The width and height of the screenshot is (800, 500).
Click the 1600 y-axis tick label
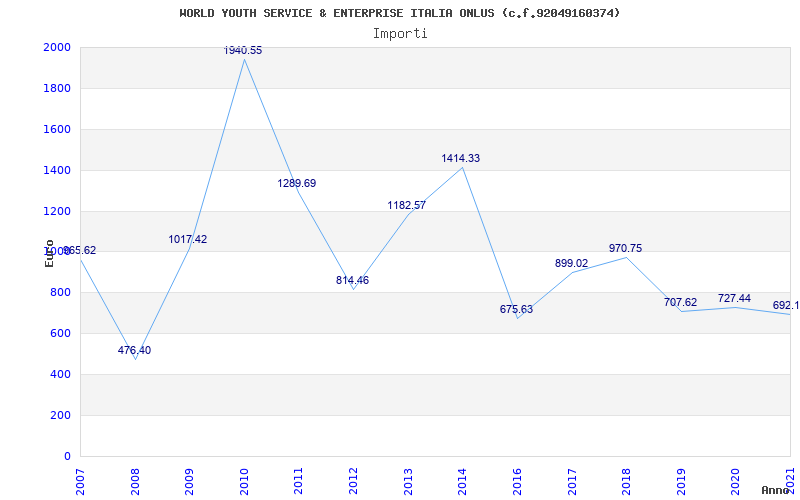tap(57, 129)
